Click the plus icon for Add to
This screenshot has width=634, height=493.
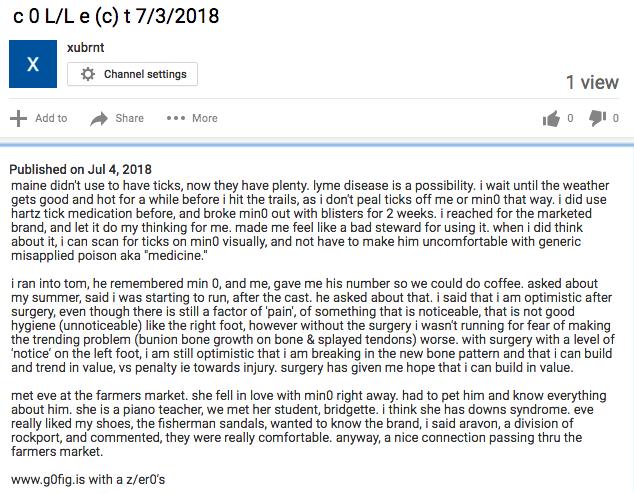click(18, 118)
